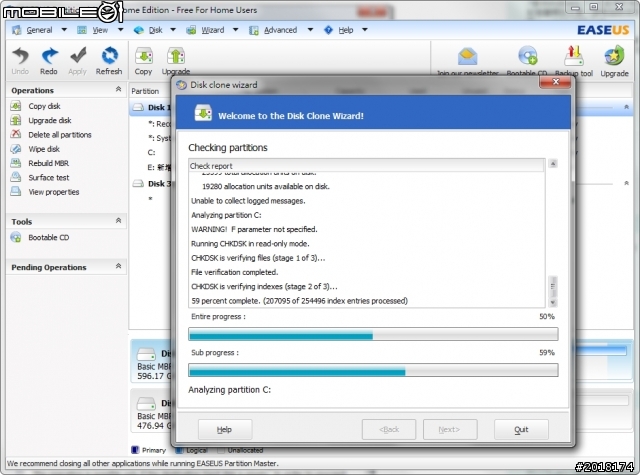
Task: Select Upgrade disk in Operations panel
Action: (50, 120)
